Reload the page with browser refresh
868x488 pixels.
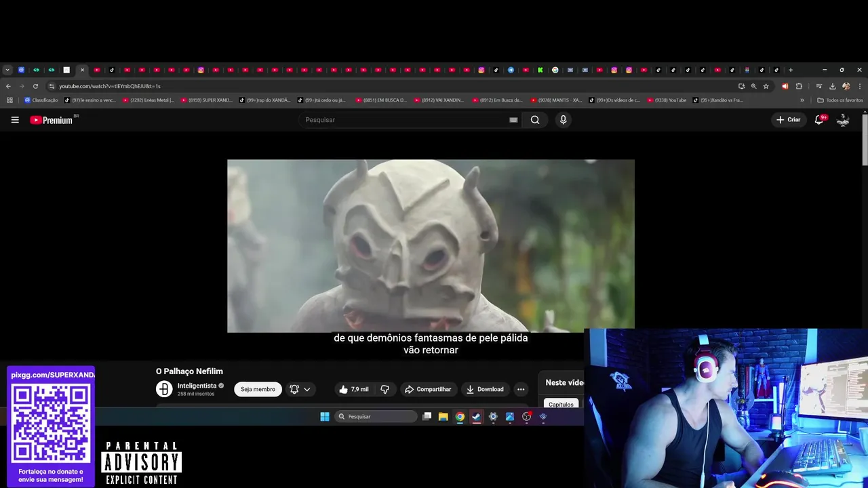pyautogui.click(x=35, y=86)
